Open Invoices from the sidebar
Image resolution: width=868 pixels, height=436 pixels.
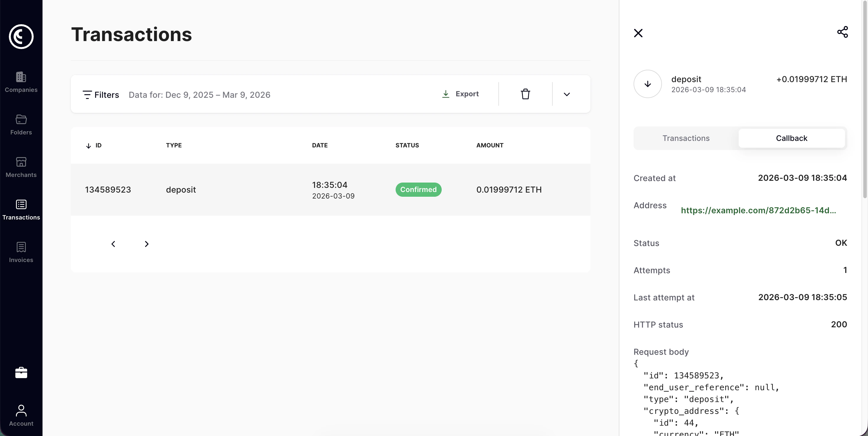[21, 252]
